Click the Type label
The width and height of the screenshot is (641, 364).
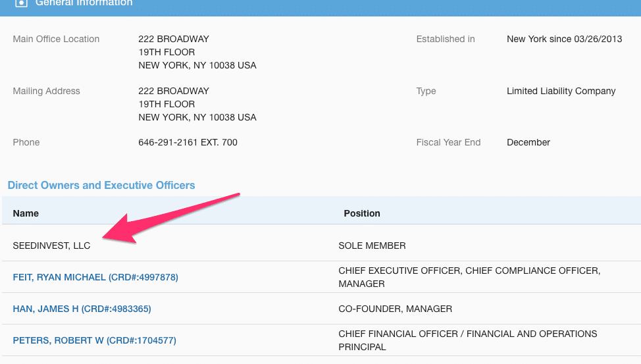tap(426, 91)
